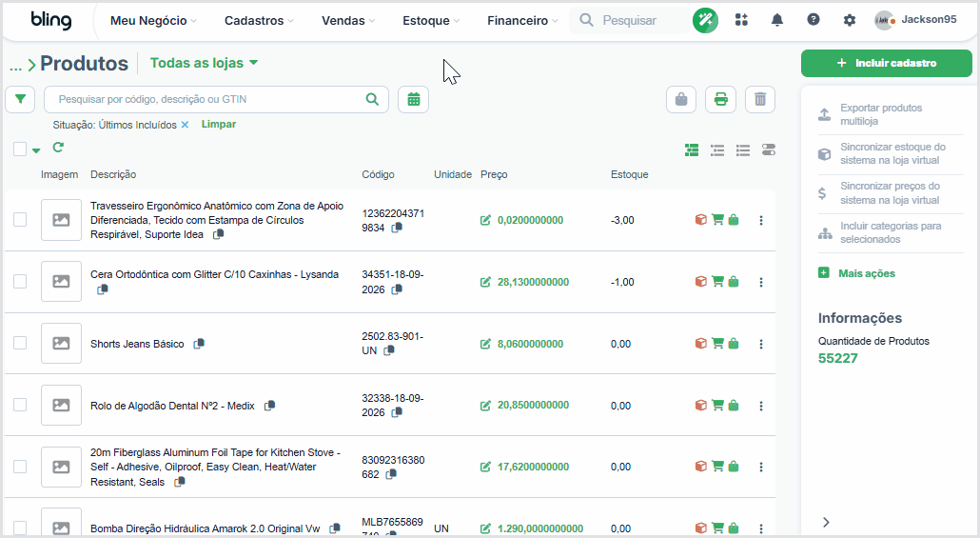Click Descrição column header
Viewport: 980px width, 538px height.
(x=113, y=174)
